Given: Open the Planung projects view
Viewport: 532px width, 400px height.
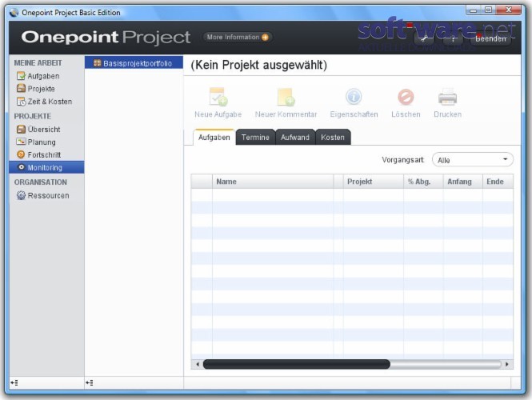Looking at the screenshot, I should [x=36, y=142].
